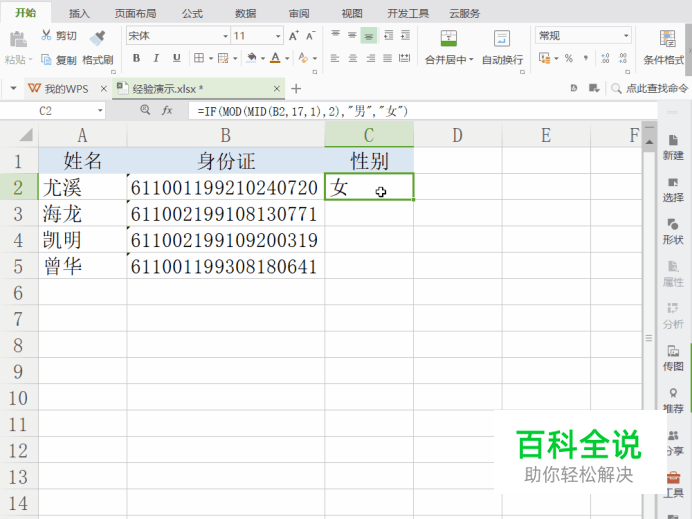The width and height of the screenshot is (692, 519).
Task: Click the Paste (粘贴) icon
Action: [x=18, y=40]
